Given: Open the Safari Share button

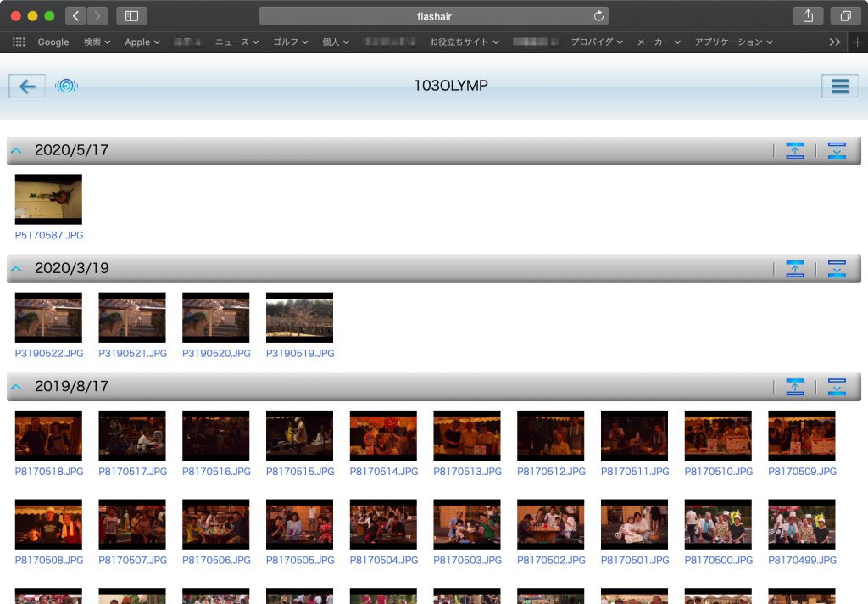Looking at the screenshot, I should [x=807, y=16].
